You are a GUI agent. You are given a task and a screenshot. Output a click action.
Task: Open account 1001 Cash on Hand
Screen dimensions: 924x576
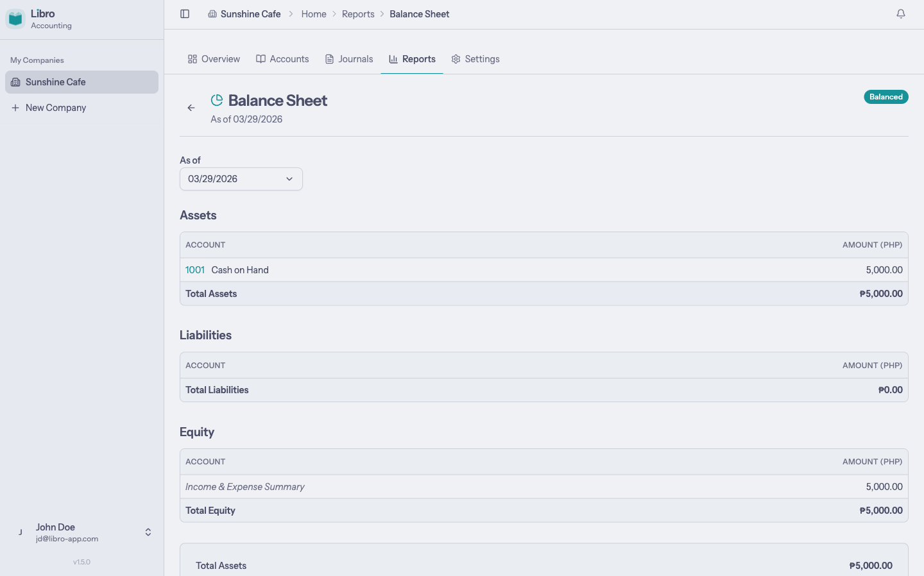pos(194,269)
